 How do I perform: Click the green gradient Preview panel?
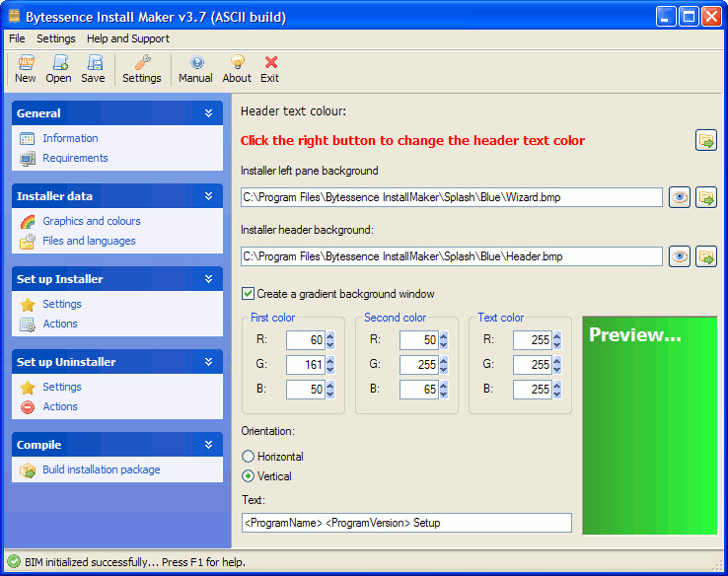(650, 426)
